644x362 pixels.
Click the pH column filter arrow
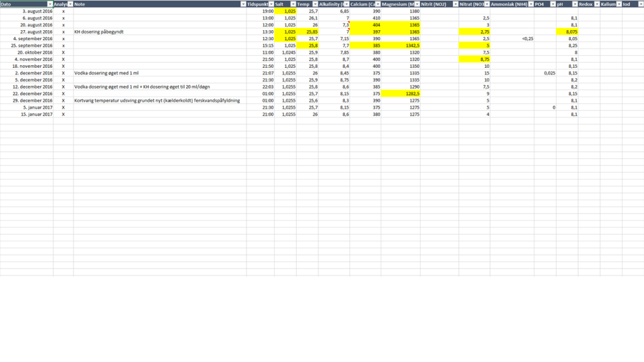click(x=574, y=4)
